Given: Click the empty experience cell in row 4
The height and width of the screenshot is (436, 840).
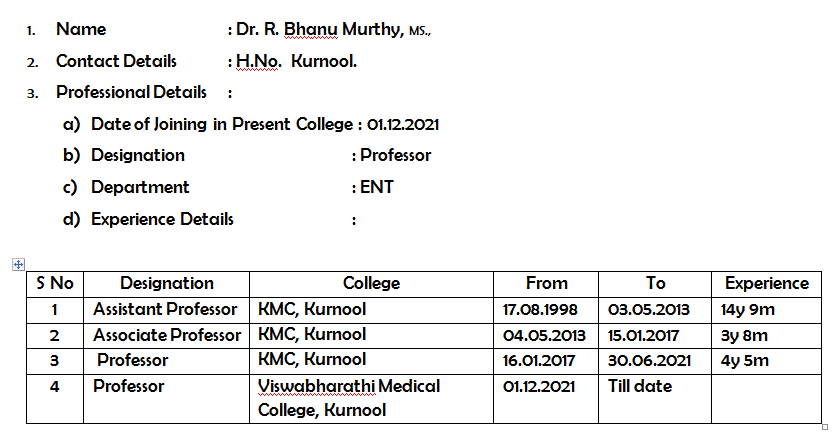Looking at the screenshot, I should pos(767,399).
